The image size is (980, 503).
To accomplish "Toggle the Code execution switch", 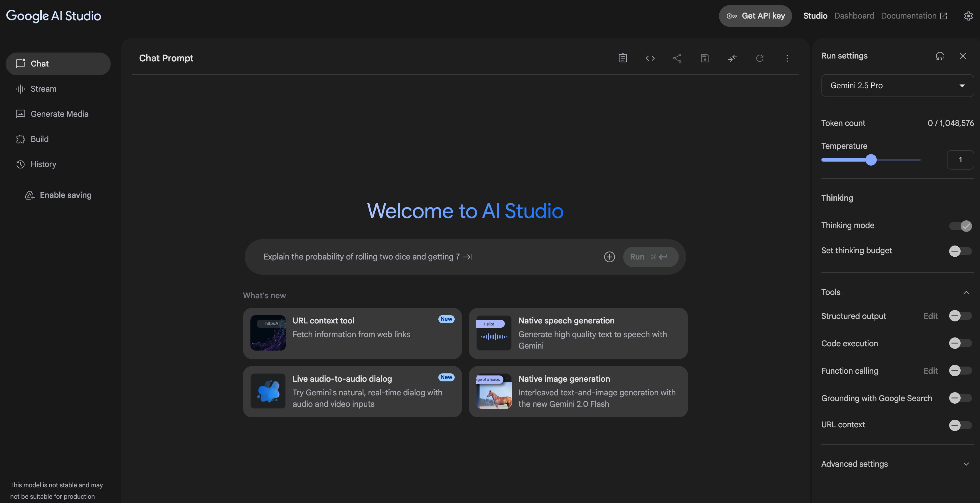I will coord(960,343).
